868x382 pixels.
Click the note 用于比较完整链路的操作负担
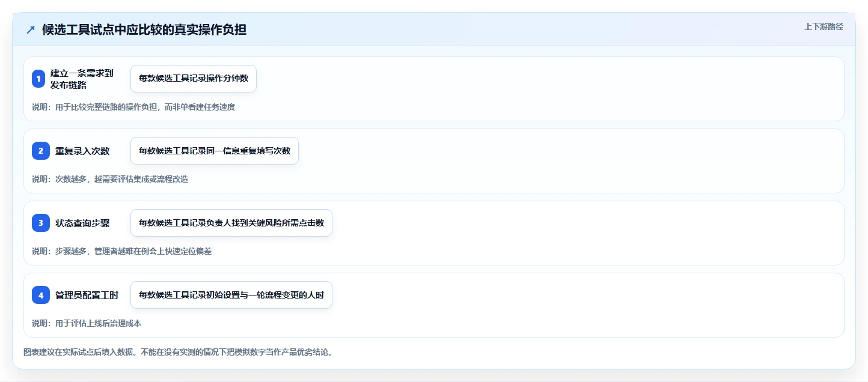(x=106, y=107)
